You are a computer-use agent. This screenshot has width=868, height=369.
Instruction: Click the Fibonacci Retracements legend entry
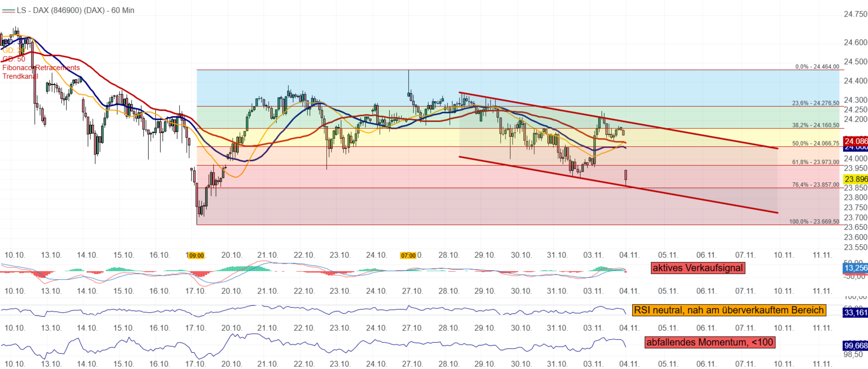tap(41, 68)
